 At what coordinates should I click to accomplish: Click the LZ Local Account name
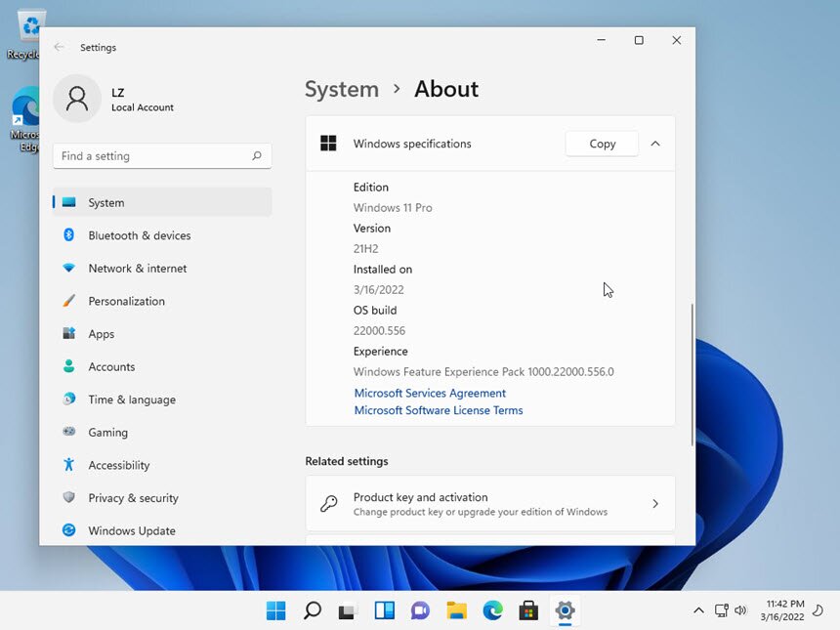143,100
